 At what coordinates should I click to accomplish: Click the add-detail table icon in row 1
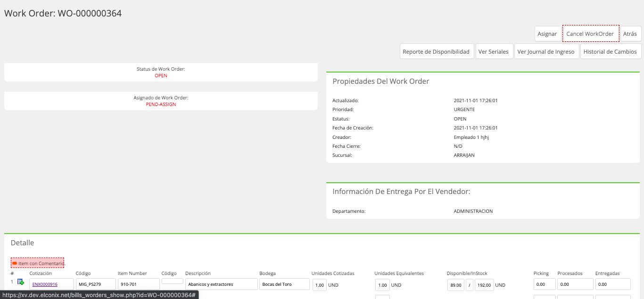click(21, 282)
